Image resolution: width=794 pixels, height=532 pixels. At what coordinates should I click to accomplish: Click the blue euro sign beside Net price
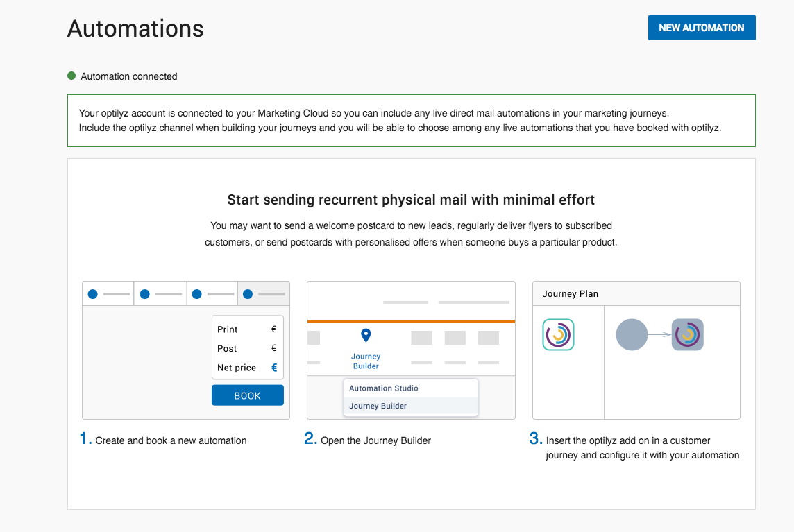pos(274,368)
